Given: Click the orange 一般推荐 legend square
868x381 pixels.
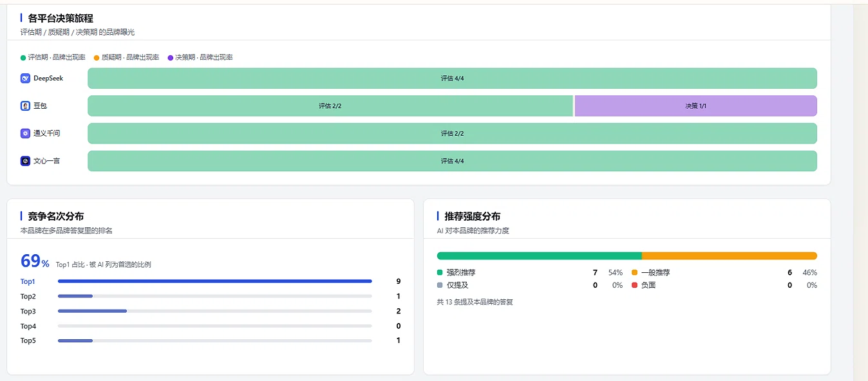Looking at the screenshot, I should [634, 273].
